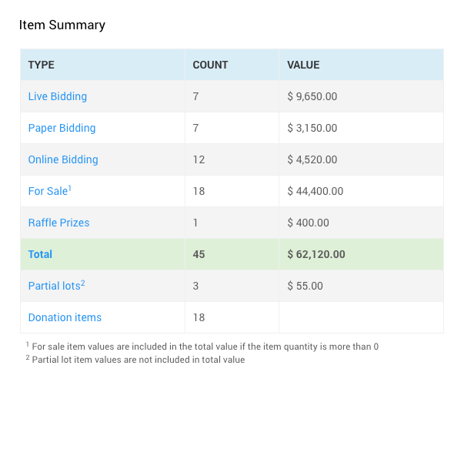Open the Donation items link
This screenshot has width=464, height=476.
pos(65,317)
